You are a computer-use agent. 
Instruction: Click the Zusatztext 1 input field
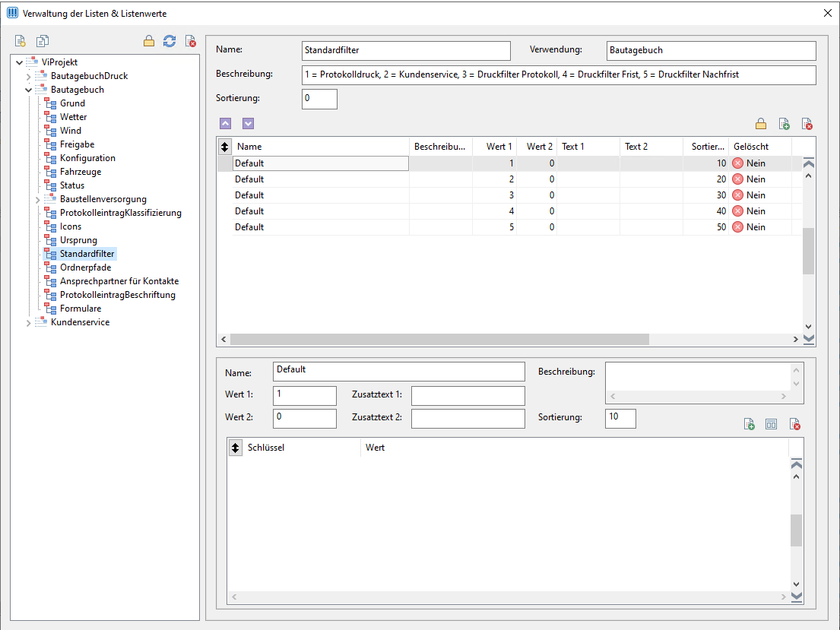468,395
